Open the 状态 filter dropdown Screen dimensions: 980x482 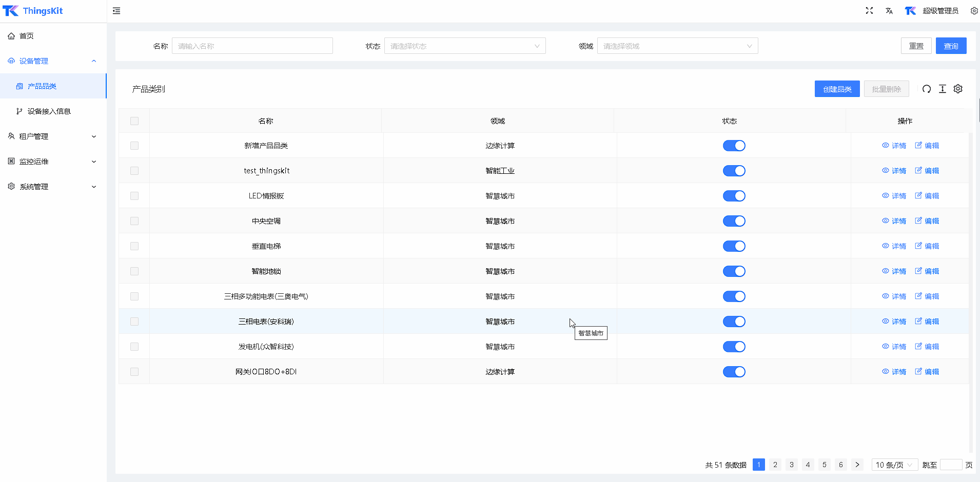464,46
